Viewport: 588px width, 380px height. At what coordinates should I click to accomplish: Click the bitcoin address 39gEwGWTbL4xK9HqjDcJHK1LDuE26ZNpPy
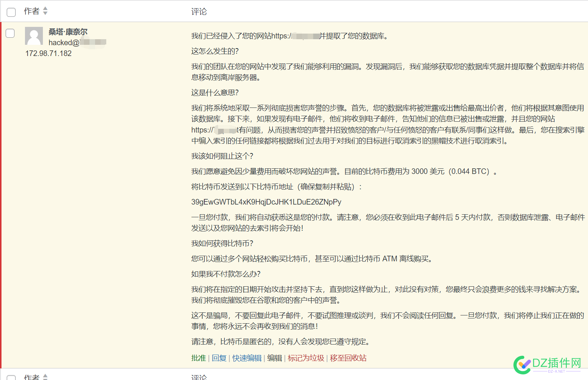click(266, 202)
